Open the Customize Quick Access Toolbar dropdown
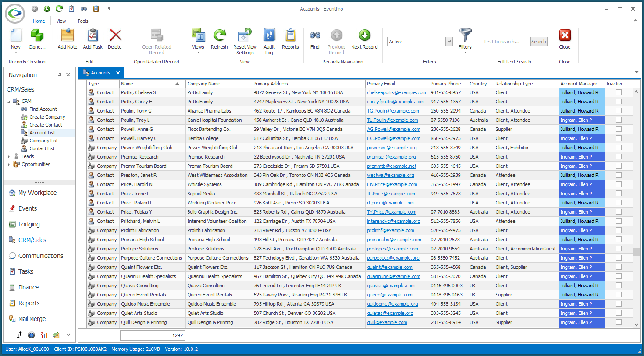Image resolution: width=644 pixels, height=356 pixels. (x=109, y=9)
